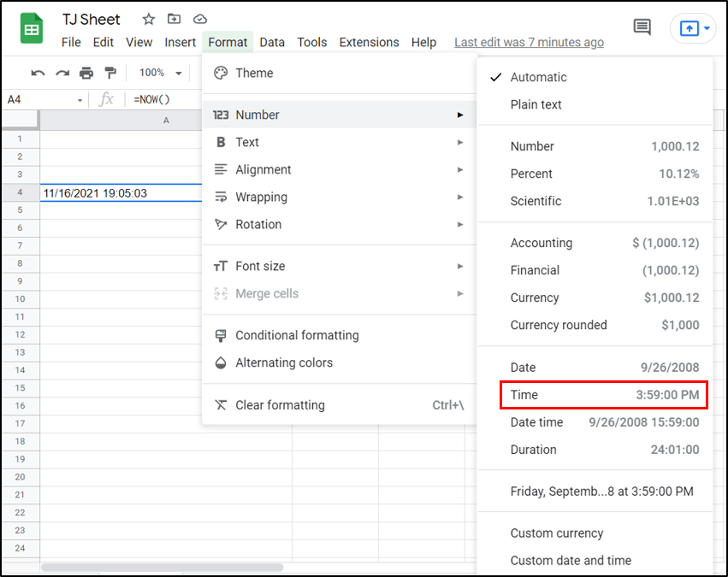The image size is (728, 577).
Task: Check the cloud save status icon
Action: pyautogui.click(x=200, y=19)
